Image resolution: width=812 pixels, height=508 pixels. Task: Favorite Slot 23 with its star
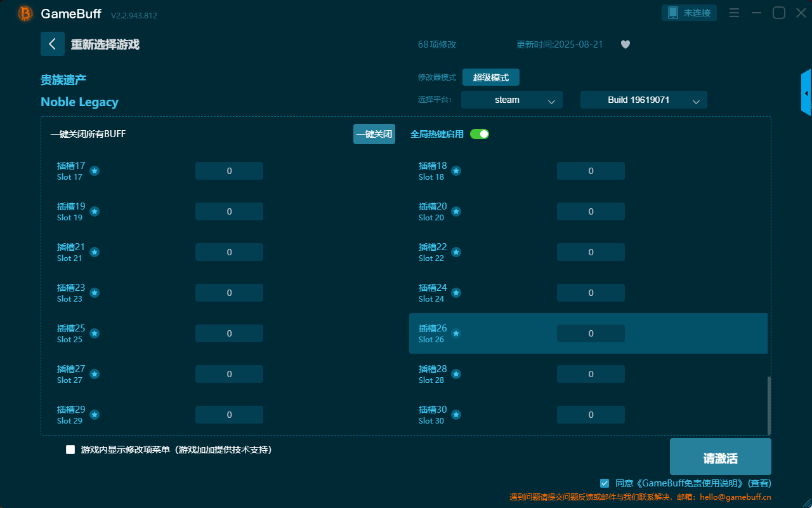(x=95, y=293)
